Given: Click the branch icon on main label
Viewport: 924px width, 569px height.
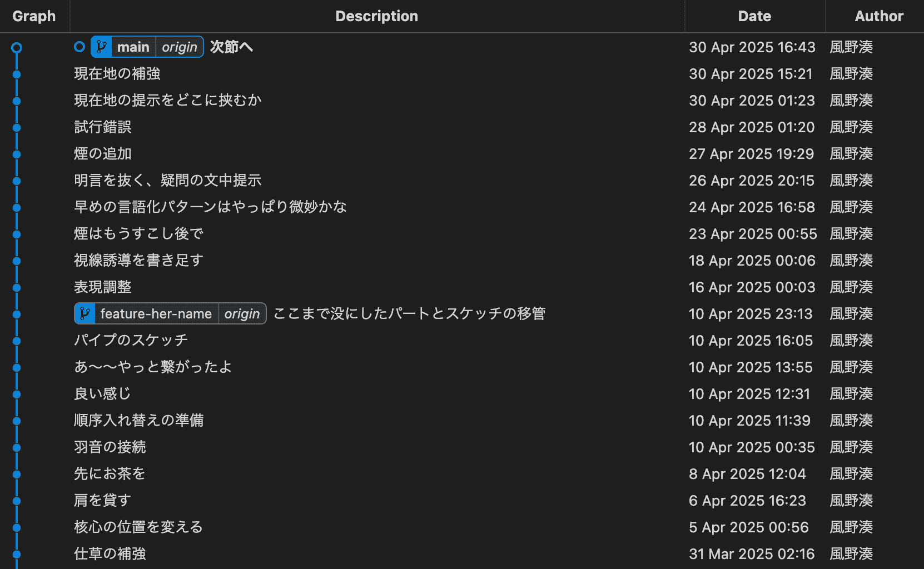Looking at the screenshot, I should (x=101, y=47).
